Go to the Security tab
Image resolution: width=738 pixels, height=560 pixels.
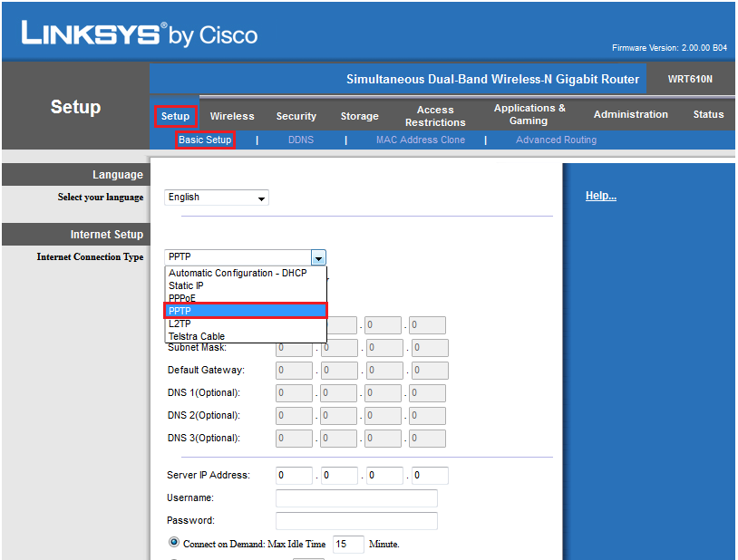[x=296, y=116]
